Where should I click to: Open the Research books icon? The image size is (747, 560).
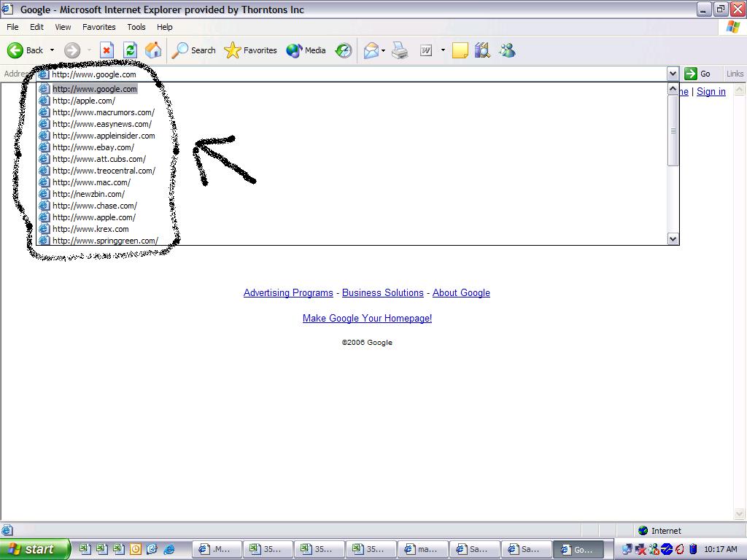(x=482, y=50)
